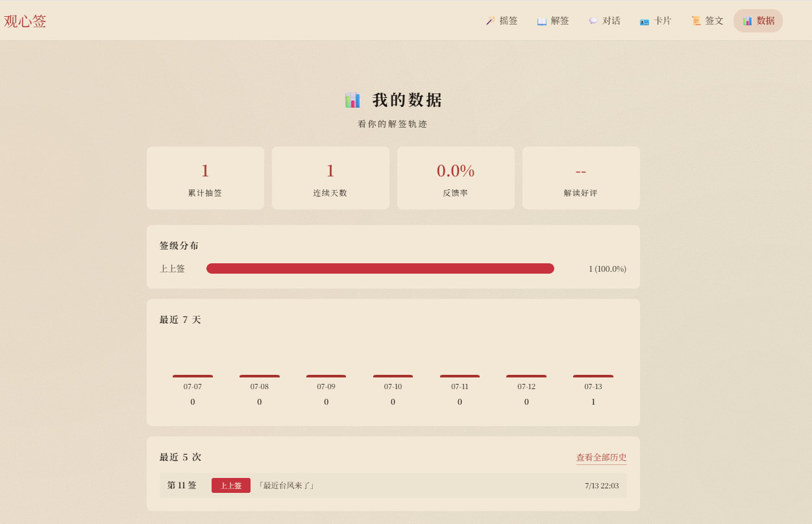Click the 7/13 22:03 timestamp
The width and height of the screenshot is (812, 524).
[x=602, y=485]
